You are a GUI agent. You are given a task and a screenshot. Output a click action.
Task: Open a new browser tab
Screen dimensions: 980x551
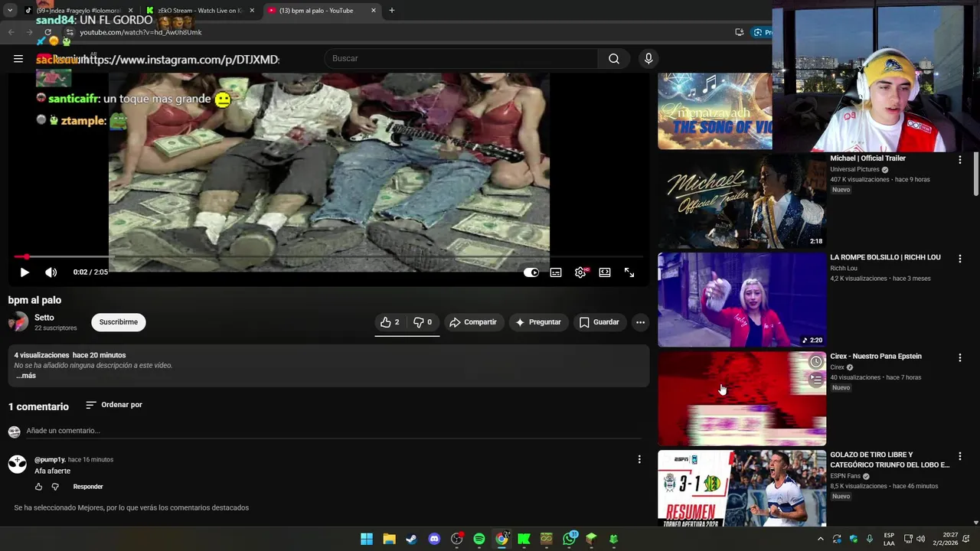[x=392, y=11]
